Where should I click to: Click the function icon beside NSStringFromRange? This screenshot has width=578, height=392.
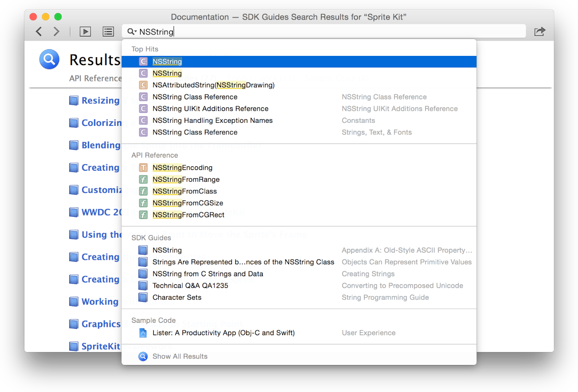(143, 180)
